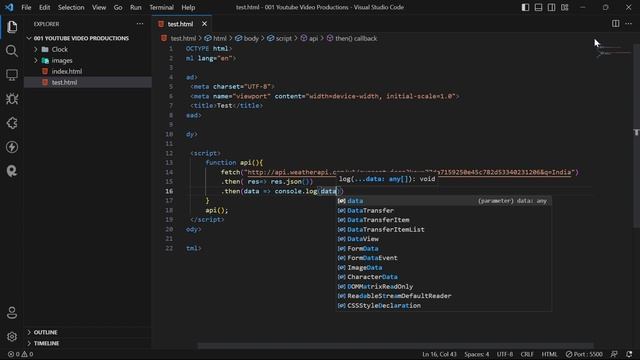Click html breadcrumb segment

point(216,38)
